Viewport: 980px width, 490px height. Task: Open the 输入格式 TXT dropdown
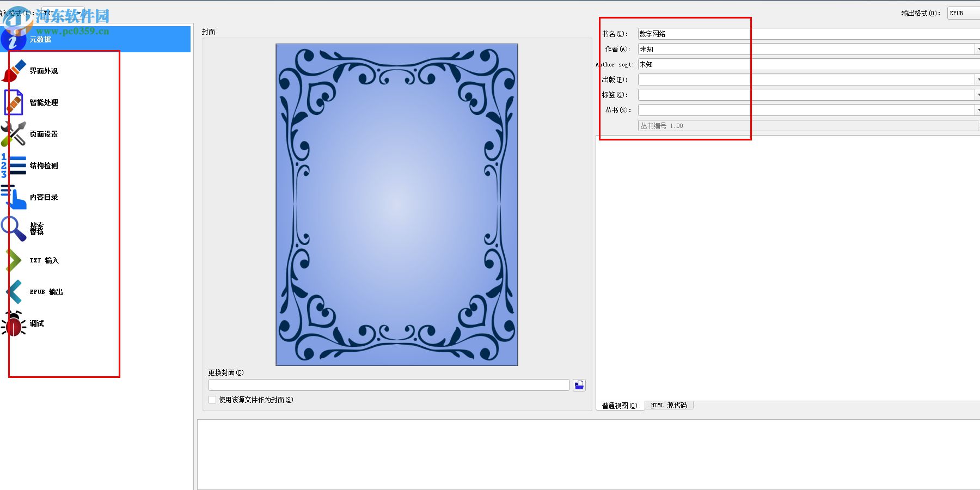[63, 13]
